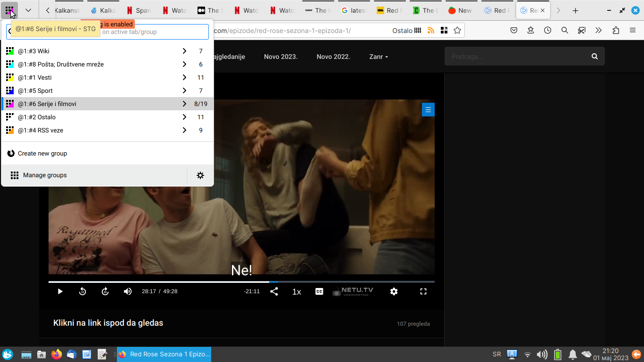Open the history clock icon

tap(547, 30)
